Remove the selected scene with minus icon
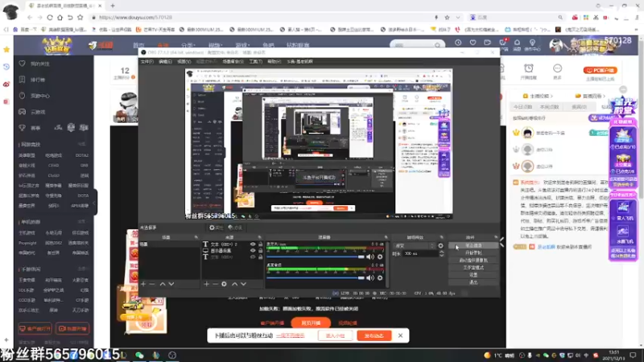 pyautogui.click(x=152, y=284)
